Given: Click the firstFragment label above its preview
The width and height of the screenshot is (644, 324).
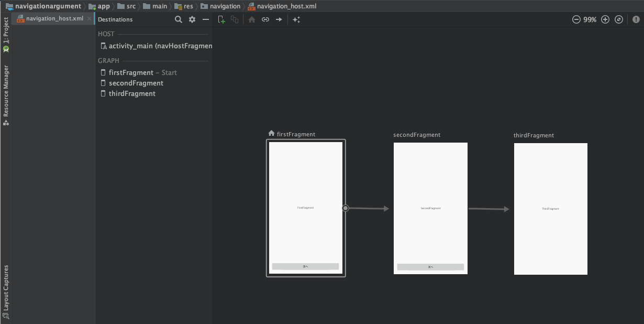Looking at the screenshot, I should click(296, 134).
